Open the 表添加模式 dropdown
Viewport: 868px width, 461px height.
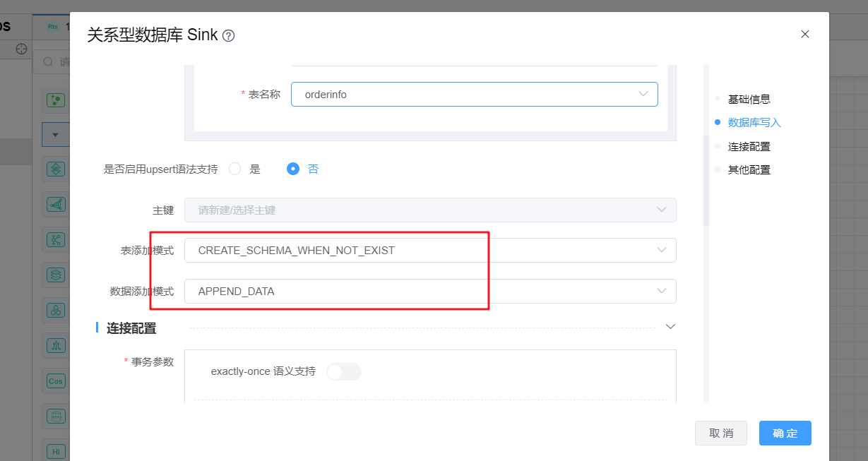pos(430,251)
